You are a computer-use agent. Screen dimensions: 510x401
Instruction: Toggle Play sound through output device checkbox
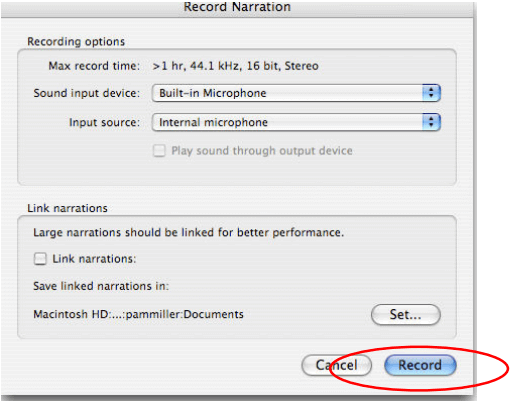point(159,151)
